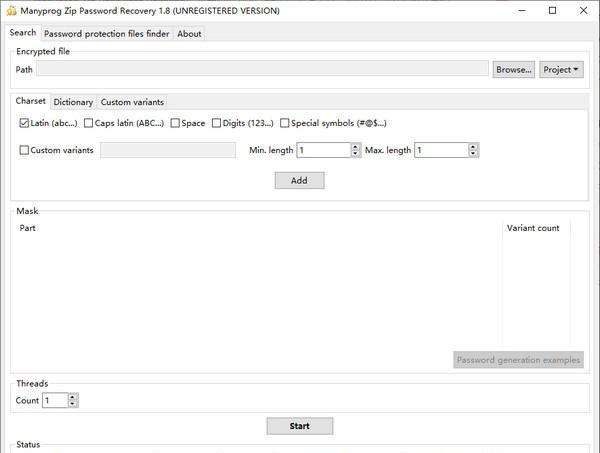Increase Max. length with up arrow
Viewport: 600px width, 453px height.
tap(474, 147)
